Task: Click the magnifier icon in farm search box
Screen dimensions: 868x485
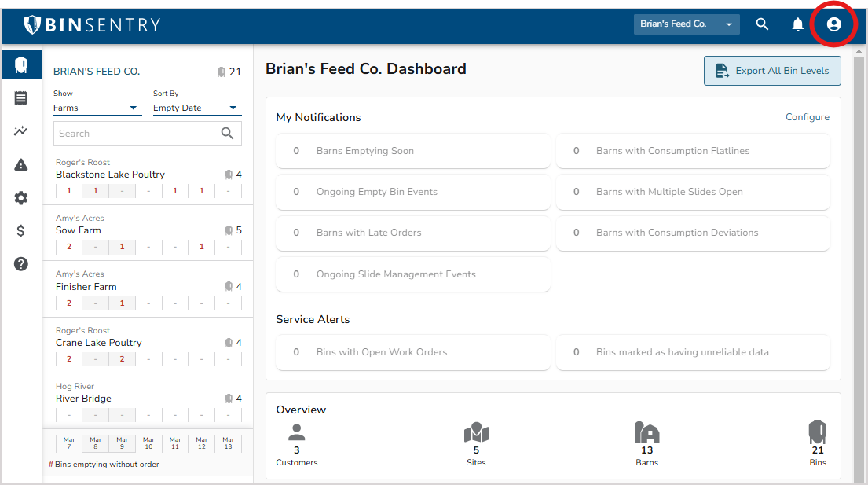Action: 227,134
